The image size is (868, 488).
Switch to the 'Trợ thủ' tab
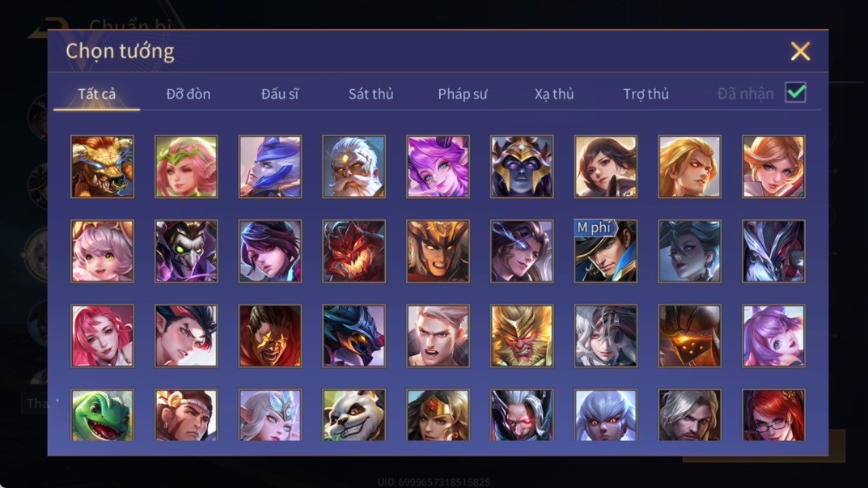click(646, 94)
